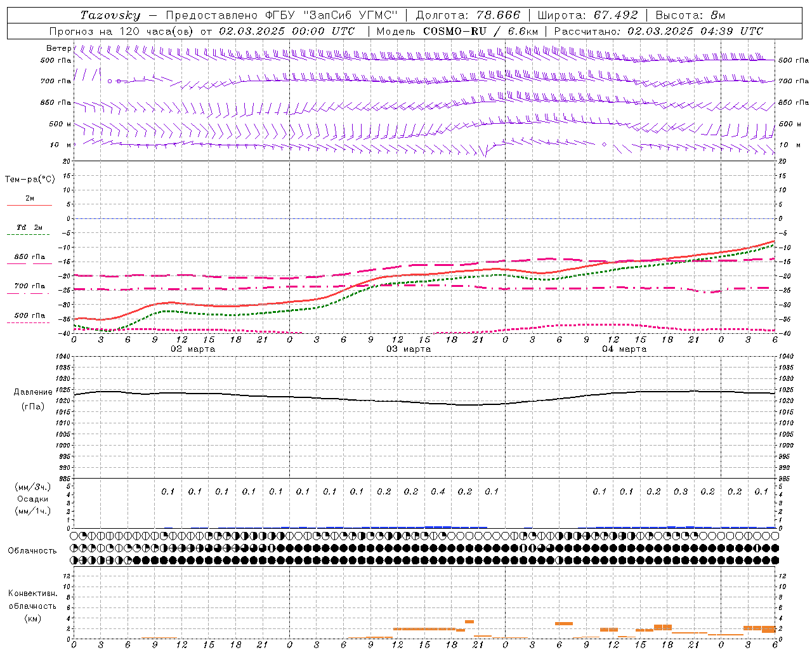Click "Рассчитано: 02.03.2025 04:39 UTC" text
Viewport: 812px width, 650px height.
tap(658, 31)
